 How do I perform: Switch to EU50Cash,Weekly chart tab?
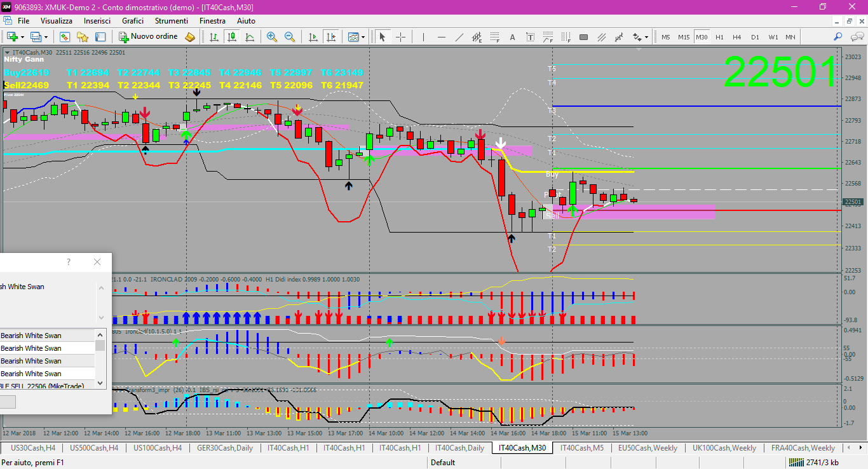coord(648,448)
